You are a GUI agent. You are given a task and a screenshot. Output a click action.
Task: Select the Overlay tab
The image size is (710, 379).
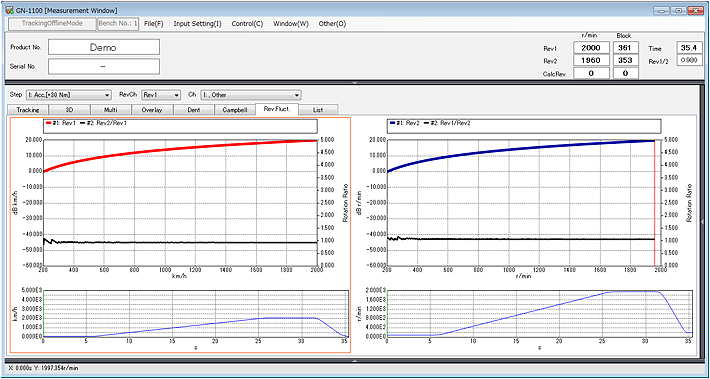[x=152, y=110]
